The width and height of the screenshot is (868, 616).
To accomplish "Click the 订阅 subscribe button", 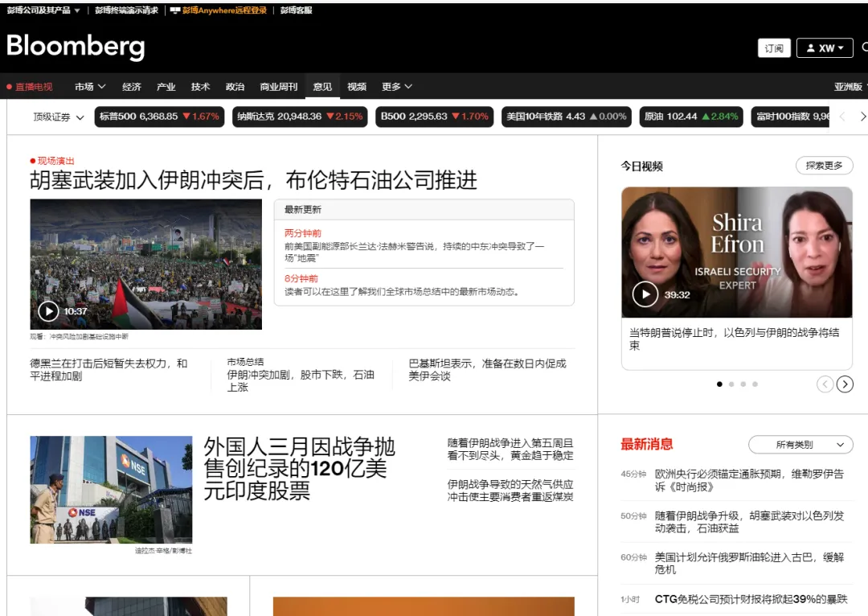I will click(774, 48).
